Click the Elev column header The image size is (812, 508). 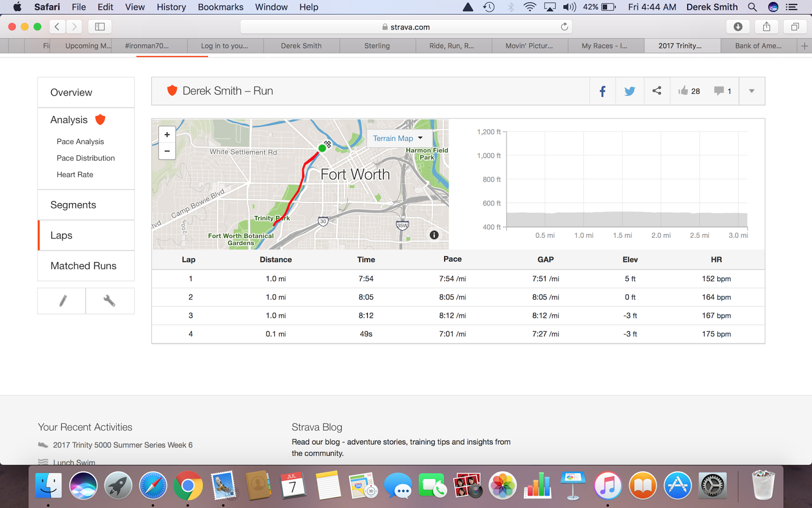[630, 260]
